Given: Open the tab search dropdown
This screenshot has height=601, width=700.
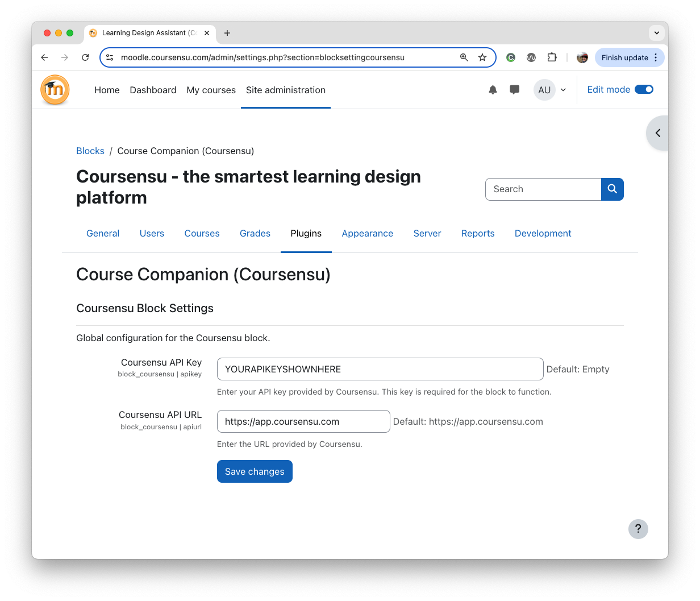Looking at the screenshot, I should (657, 33).
